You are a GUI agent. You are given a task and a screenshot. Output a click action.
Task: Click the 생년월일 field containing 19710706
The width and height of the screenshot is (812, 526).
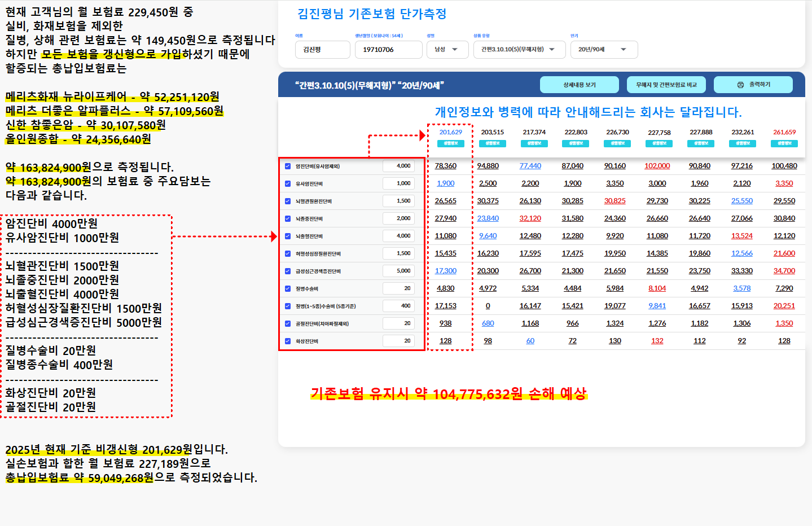click(x=389, y=50)
